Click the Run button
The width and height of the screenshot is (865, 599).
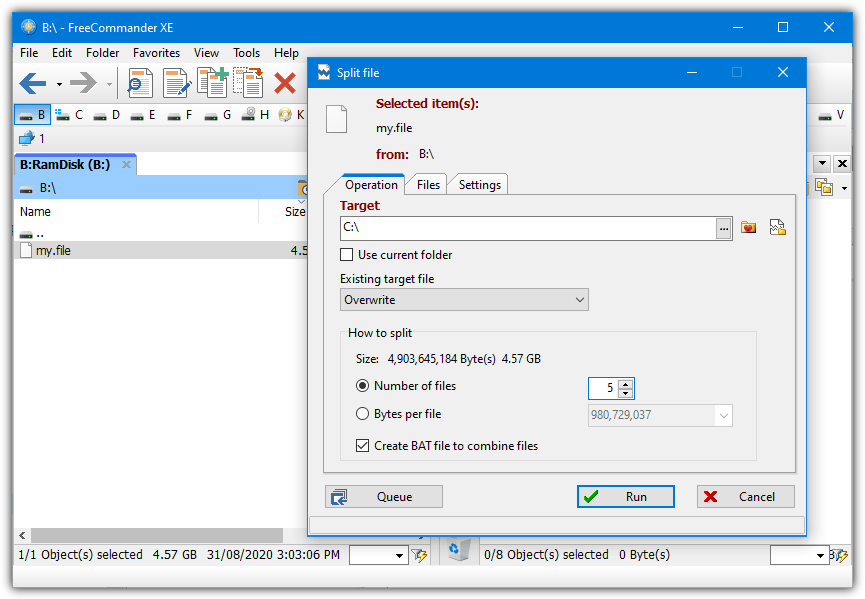[x=626, y=497]
